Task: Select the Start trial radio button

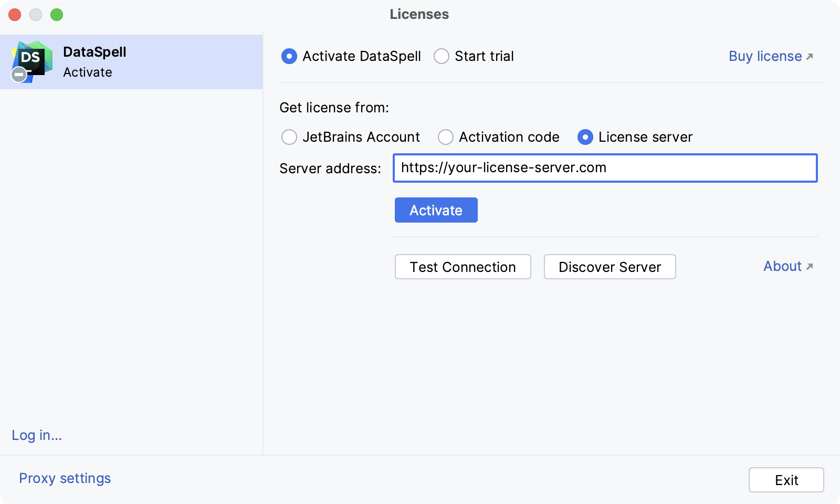Action: (x=442, y=56)
